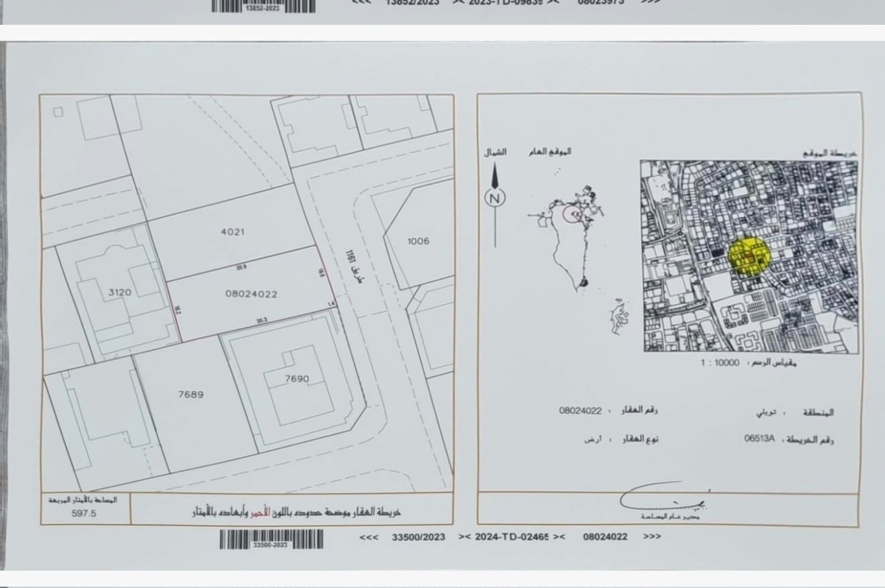Click the title مدير عام المساحة under signature

(x=669, y=517)
